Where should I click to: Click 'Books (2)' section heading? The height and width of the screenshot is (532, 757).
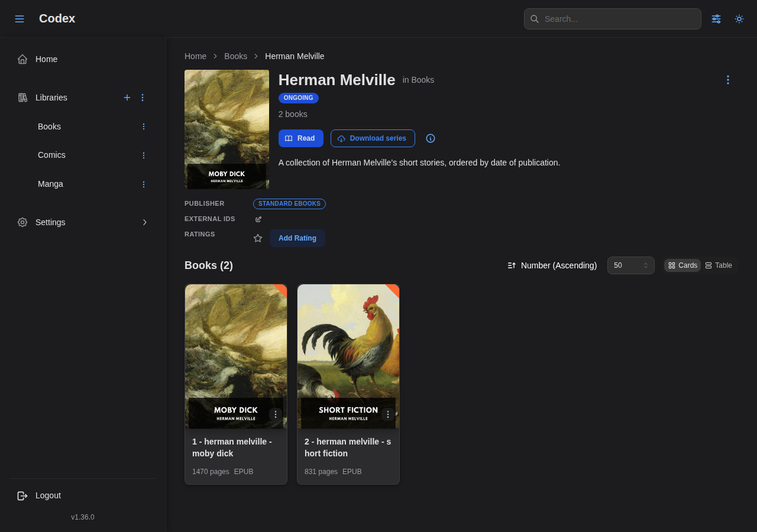(209, 265)
